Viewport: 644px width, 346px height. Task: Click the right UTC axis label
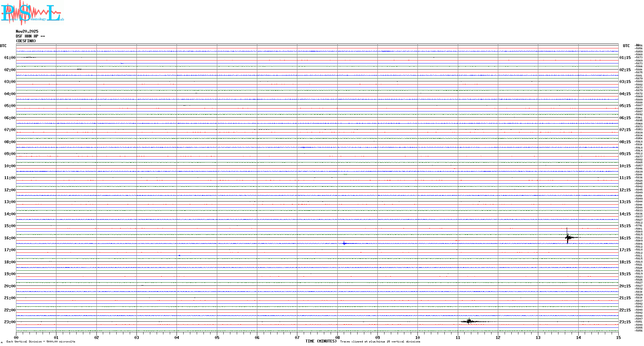626,46
